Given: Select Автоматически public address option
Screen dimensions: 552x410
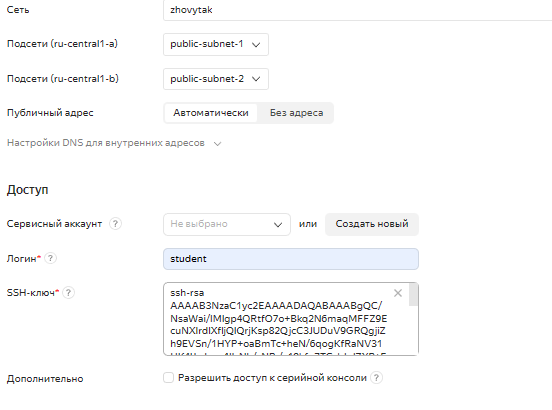Looking at the screenshot, I should tap(211, 113).
